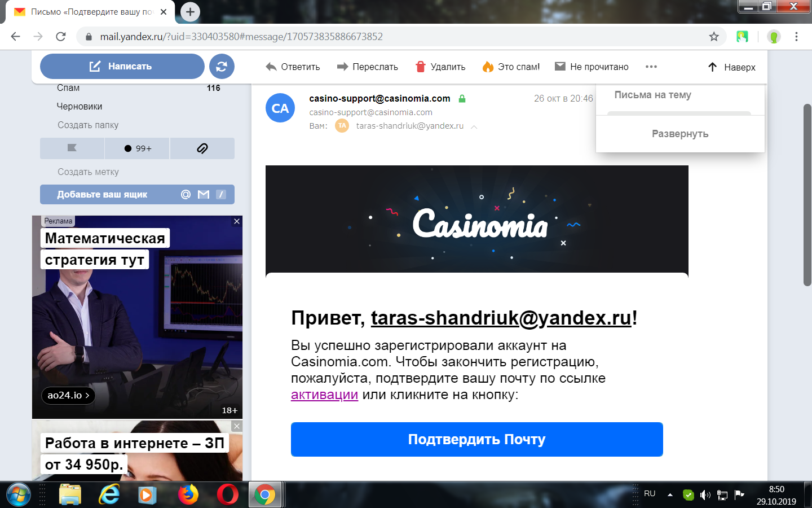Click email link in Привет greeting
The width and height of the screenshot is (812, 508).
coord(501,318)
